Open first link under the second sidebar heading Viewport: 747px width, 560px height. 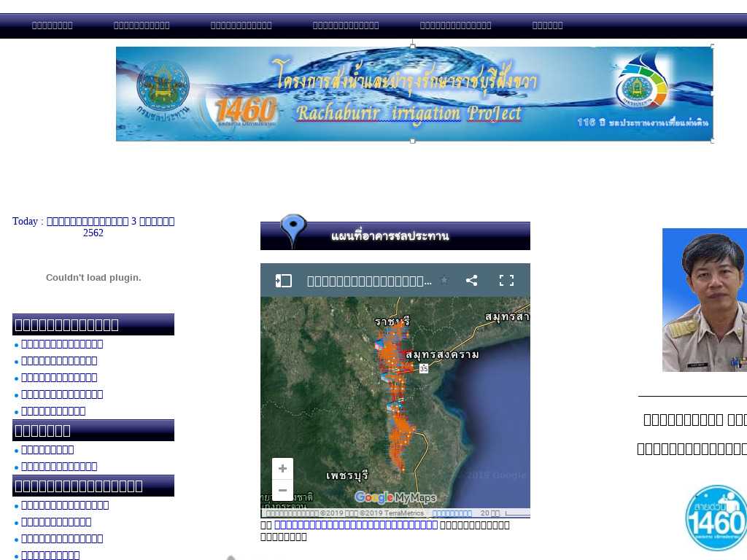click(x=47, y=449)
